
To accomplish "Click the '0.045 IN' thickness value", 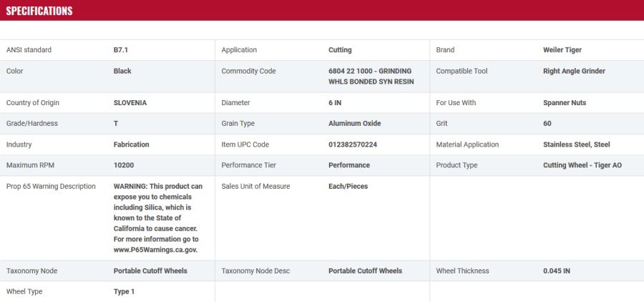I will tap(557, 271).
